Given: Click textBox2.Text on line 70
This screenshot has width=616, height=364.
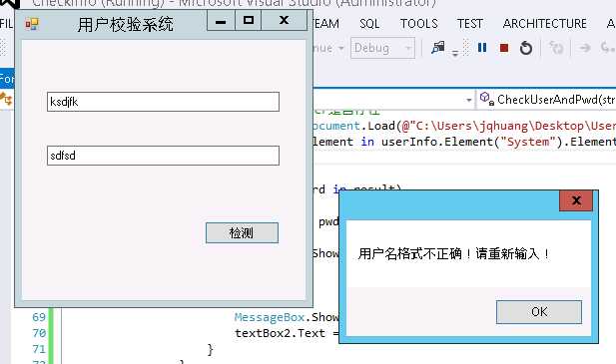Looking at the screenshot, I should pyautogui.click(x=281, y=333).
